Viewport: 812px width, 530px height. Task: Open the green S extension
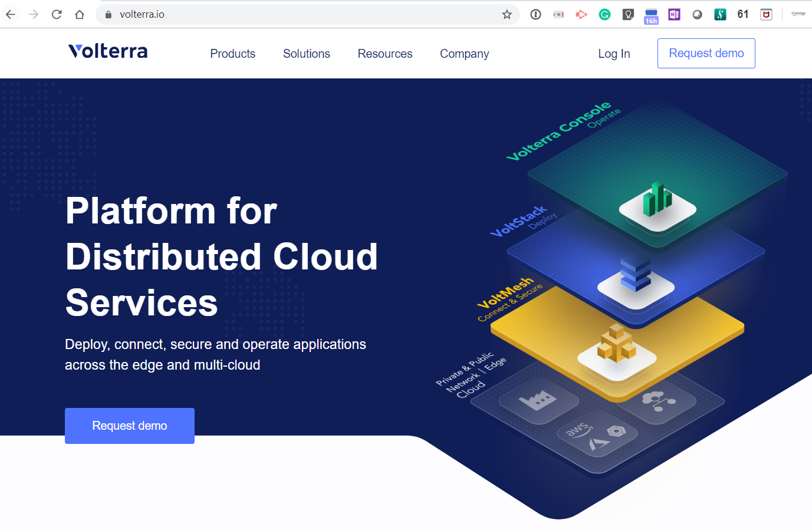coord(720,14)
